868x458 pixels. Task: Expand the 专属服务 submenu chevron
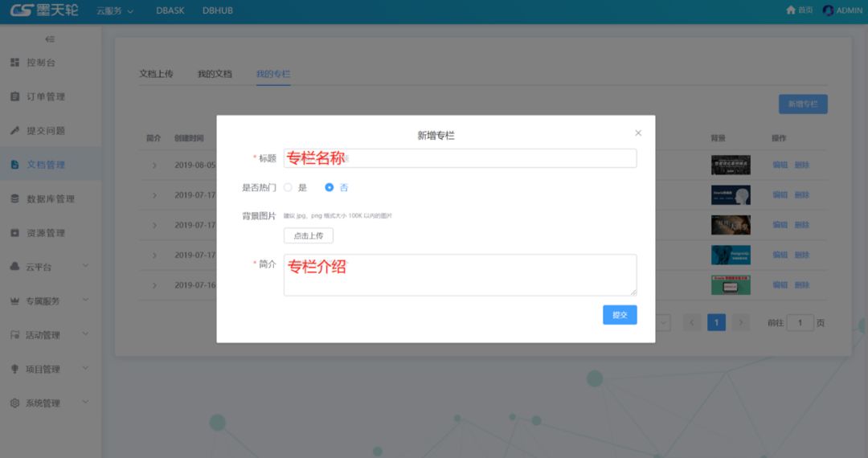click(x=86, y=300)
